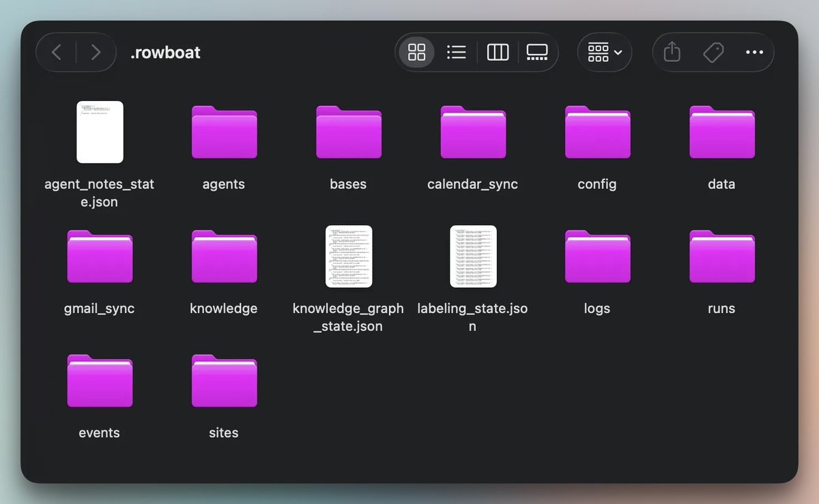Screen dimensions: 819x504
Task: Click the 'knowledge' folder name label
Action: (x=224, y=308)
